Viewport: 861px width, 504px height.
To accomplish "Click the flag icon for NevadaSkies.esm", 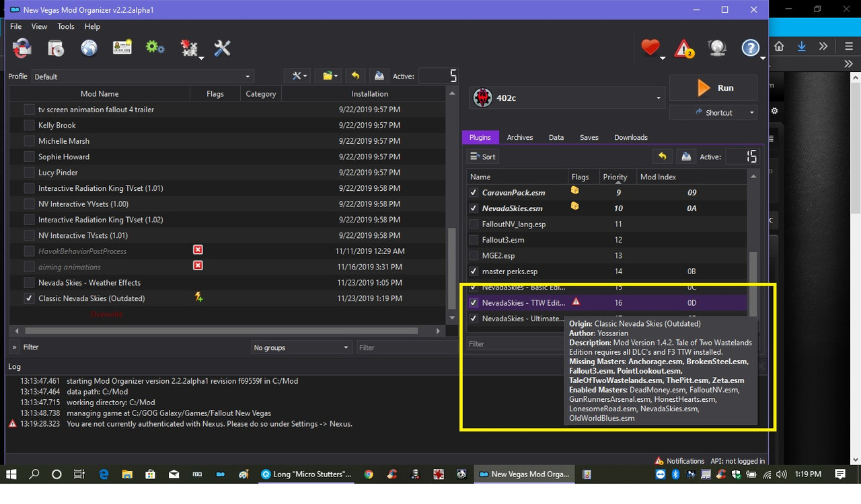I will 574,206.
